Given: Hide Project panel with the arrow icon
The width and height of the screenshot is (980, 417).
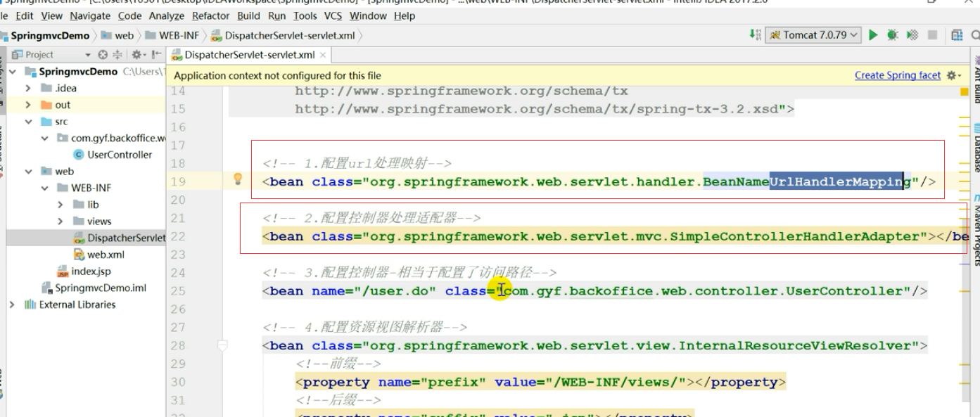Looking at the screenshot, I should (155, 54).
